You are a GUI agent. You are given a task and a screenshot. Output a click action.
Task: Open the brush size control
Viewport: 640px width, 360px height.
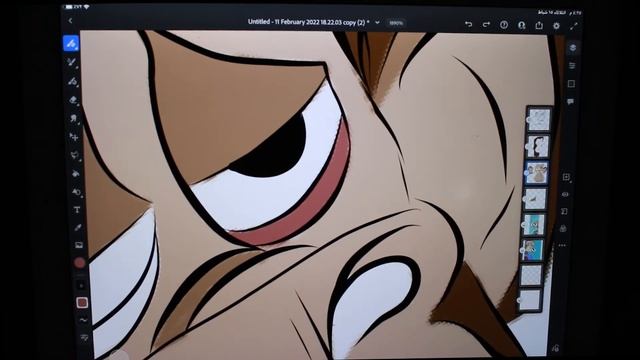coord(81,285)
